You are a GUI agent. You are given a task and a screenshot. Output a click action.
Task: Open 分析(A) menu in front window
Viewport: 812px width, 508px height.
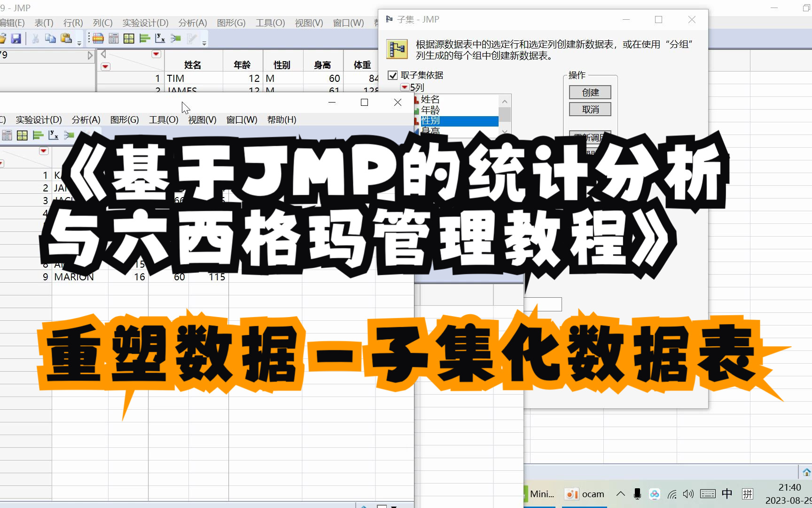click(x=86, y=120)
